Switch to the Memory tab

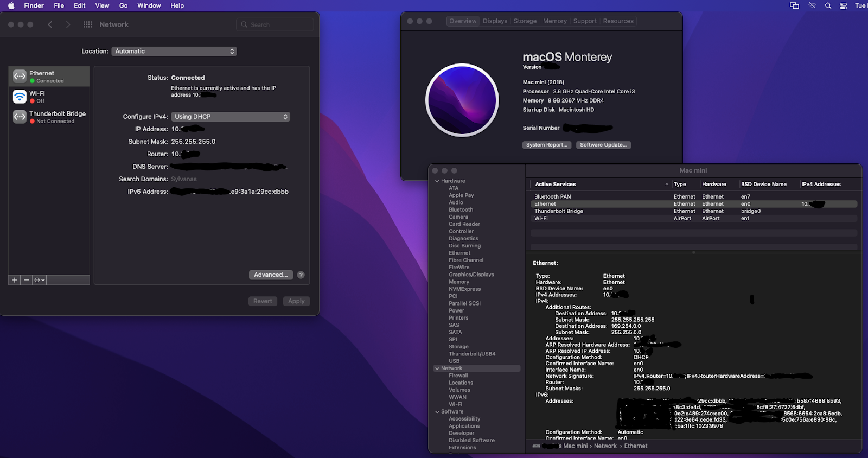(555, 21)
